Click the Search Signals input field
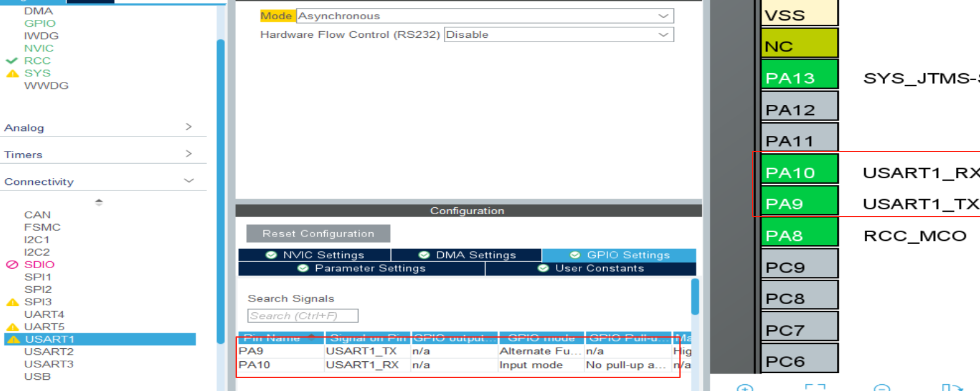The image size is (980, 391). [302, 316]
